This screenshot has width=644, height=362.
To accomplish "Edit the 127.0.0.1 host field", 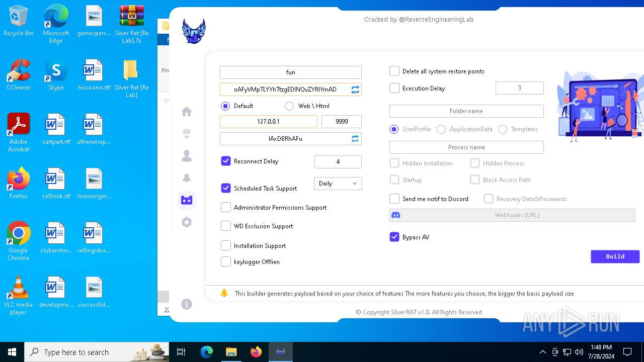I will 269,121.
